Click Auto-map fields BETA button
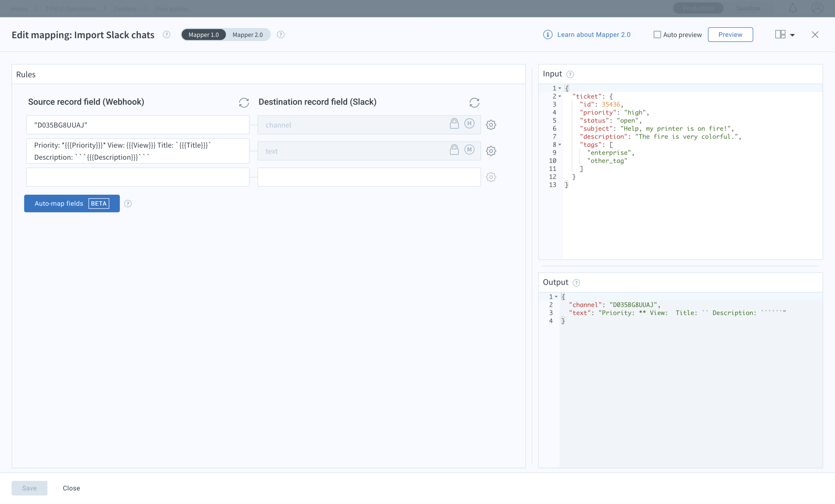Image resolution: width=835 pixels, height=504 pixels. pyautogui.click(x=72, y=203)
